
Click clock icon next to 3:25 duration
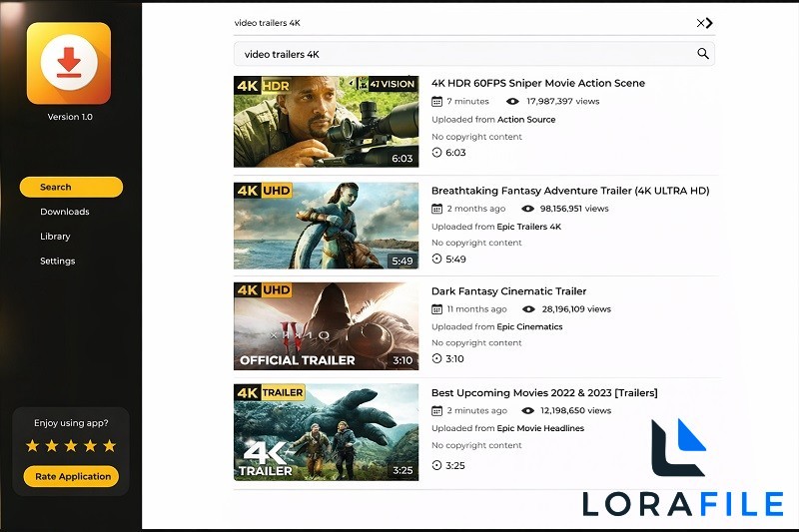(436, 465)
